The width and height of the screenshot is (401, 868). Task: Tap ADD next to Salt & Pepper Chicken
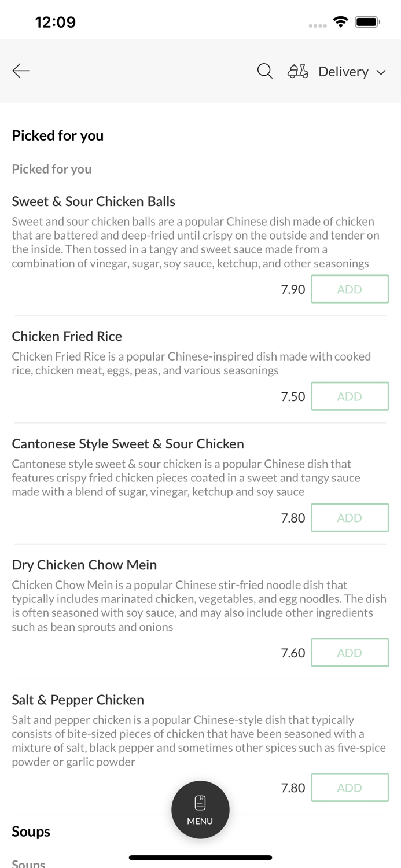(350, 788)
